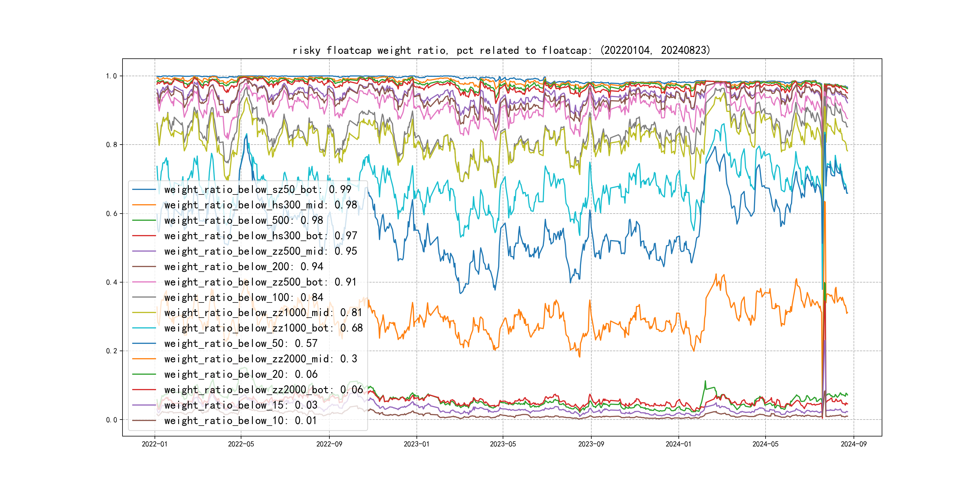The width and height of the screenshot is (980, 490).
Task: Click the cyan swatch for zz1000_bot legend
Action: pyautogui.click(x=144, y=328)
